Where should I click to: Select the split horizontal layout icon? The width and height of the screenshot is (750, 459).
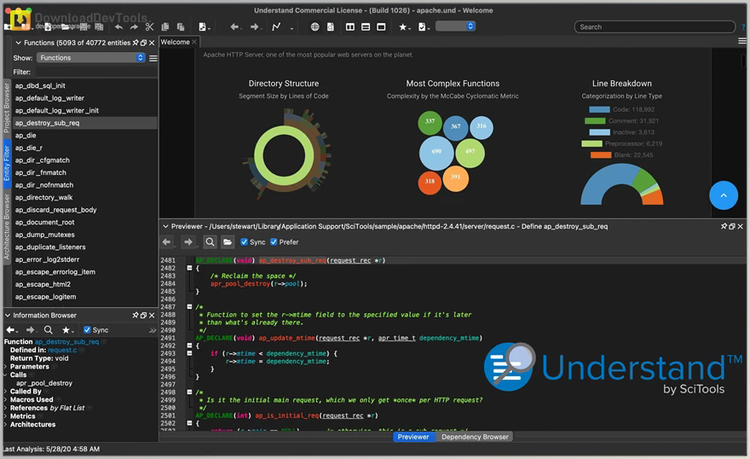pyautogui.click(x=365, y=27)
